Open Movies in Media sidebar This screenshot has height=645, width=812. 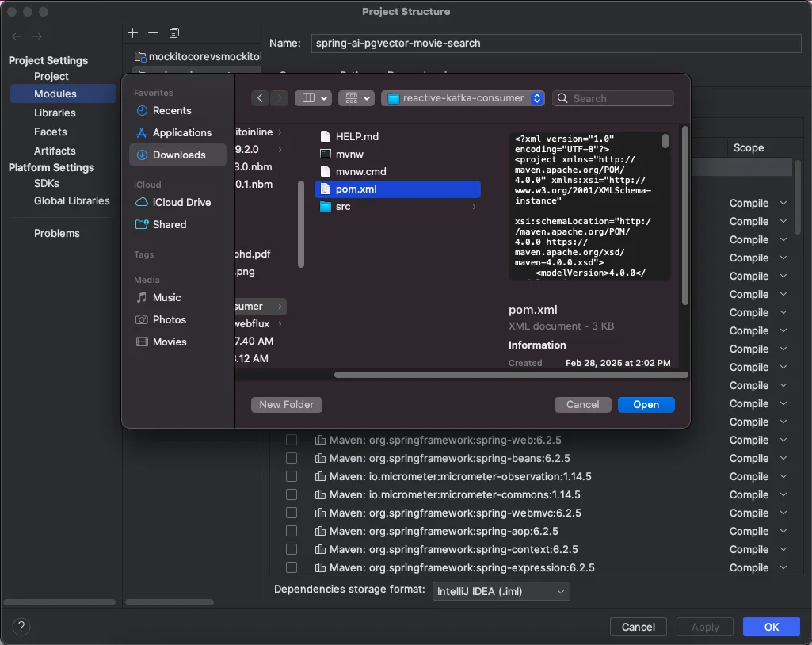pos(177,342)
